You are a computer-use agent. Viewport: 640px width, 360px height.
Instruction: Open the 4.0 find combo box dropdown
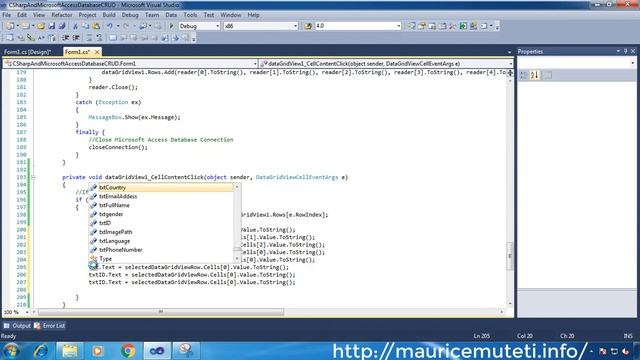tap(398, 26)
